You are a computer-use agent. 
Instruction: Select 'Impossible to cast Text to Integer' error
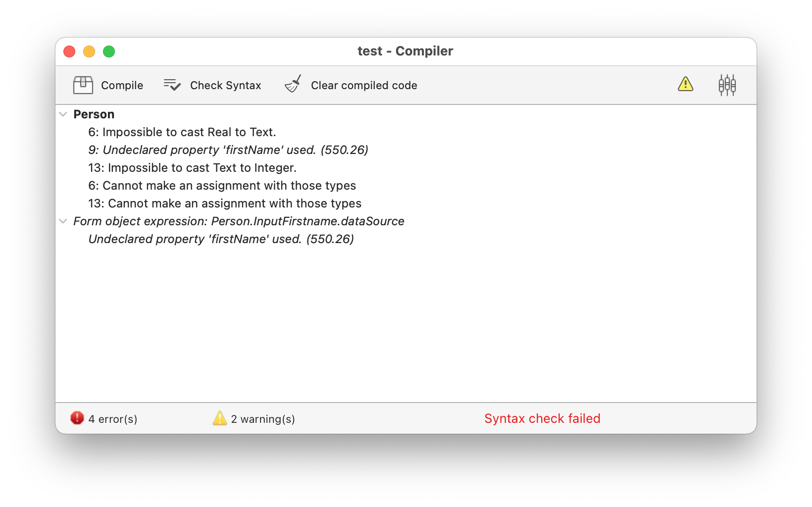[x=192, y=168]
